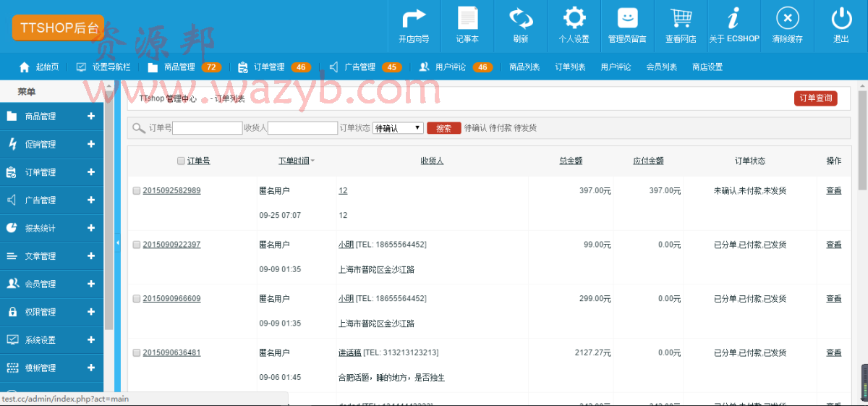868x406 pixels.
Task: Click sidebar 模板管理 grid icon
Action: pos(12,368)
